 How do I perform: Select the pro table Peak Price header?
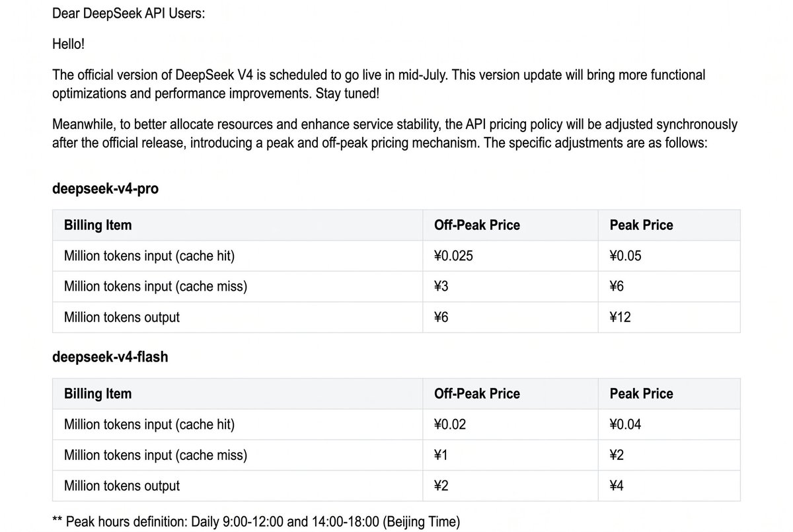641,225
